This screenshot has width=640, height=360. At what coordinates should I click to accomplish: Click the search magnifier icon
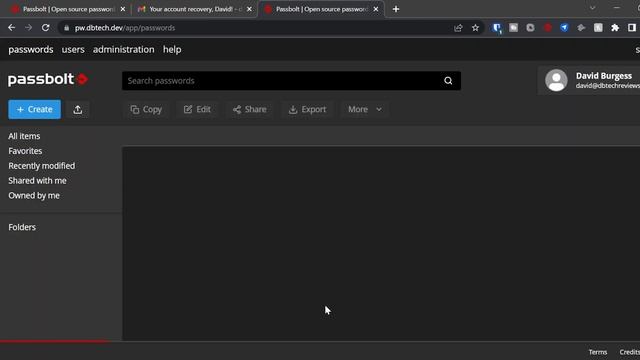[448, 81]
